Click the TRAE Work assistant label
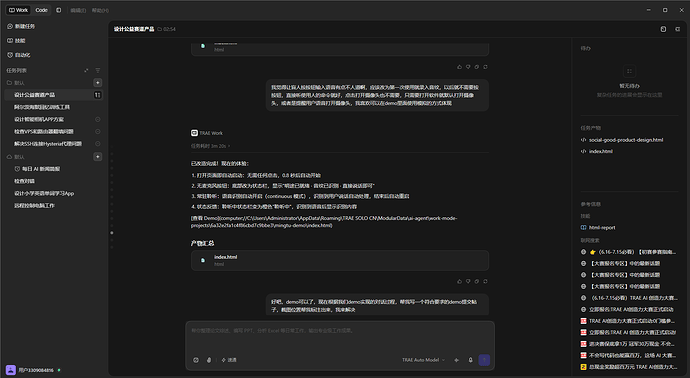 click(x=207, y=133)
